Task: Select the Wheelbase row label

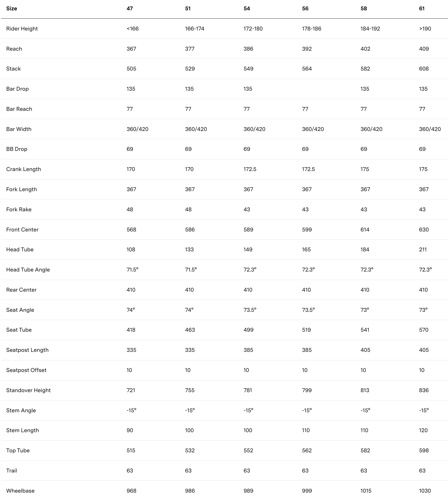Action: click(x=20, y=491)
